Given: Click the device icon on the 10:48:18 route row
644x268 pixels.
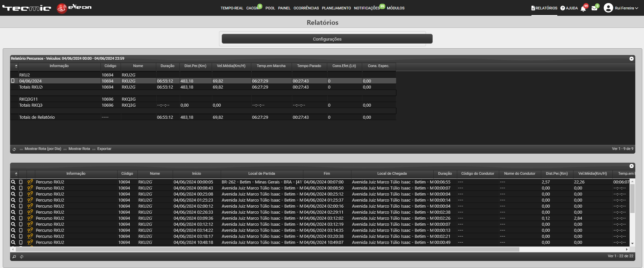Looking at the screenshot, I should pos(21,243).
